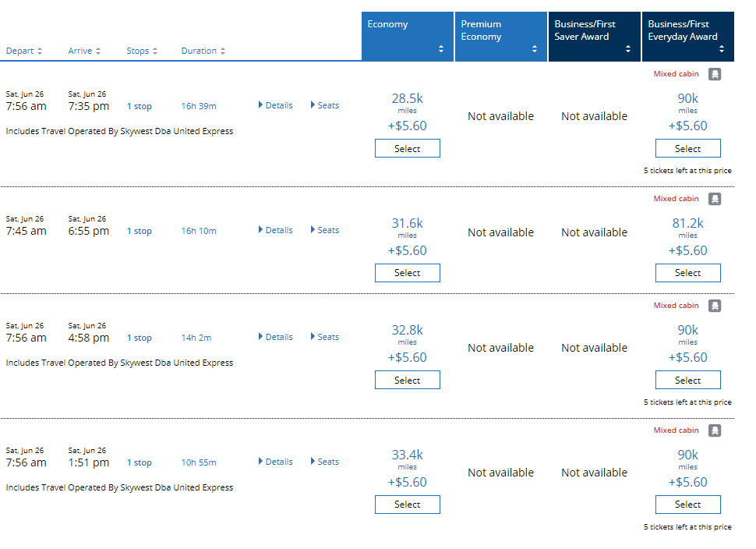
Task: Click mixed cabin seat icon on 1:51 pm arrival flight
Action: tap(715, 430)
